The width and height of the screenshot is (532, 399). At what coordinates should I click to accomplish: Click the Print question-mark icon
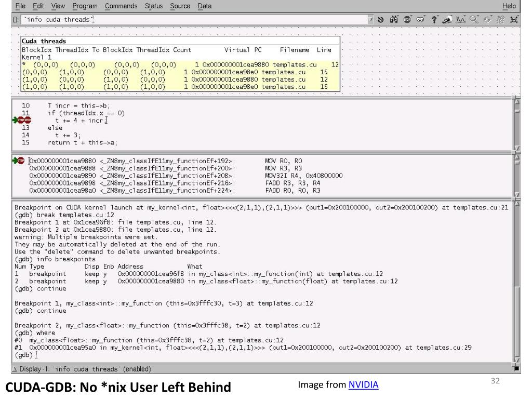pyautogui.click(x=434, y=20)
